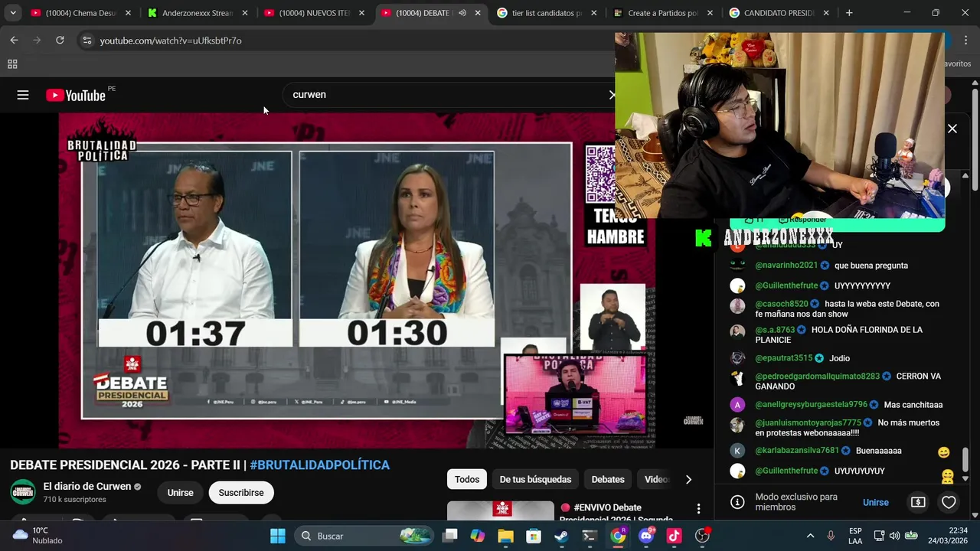Click the microphone icon in system tray
Viewport: 980px width, 551px height.
pos(831,536)
